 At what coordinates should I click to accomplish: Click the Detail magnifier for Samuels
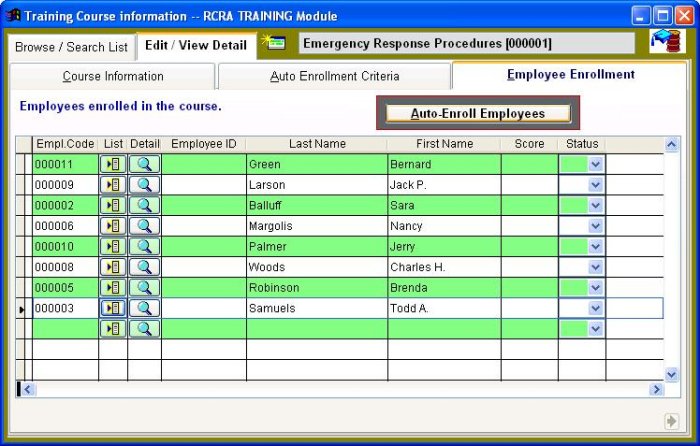pyautogui.click(x=144, y=308)
